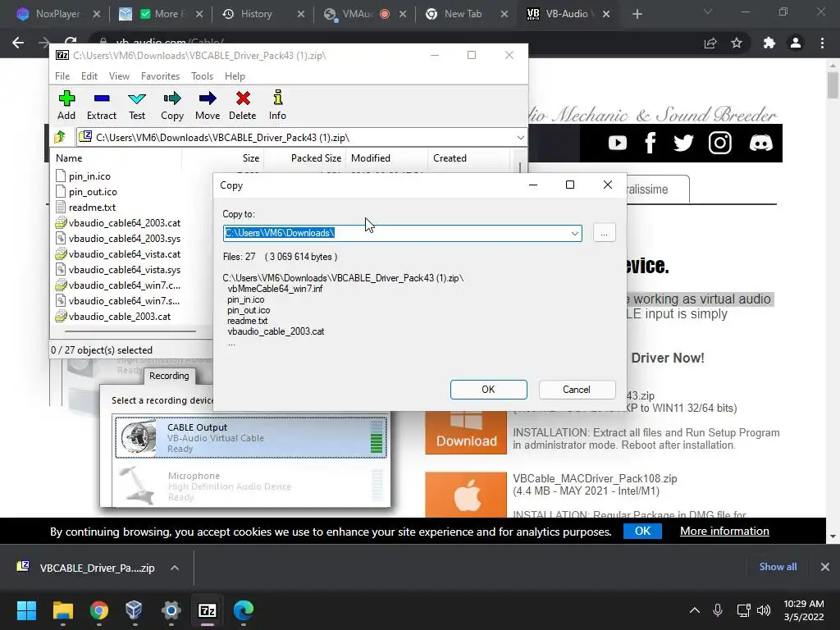Image resolution: width=840 pixels, height=630 pixels.
Task: Go up one folder level in 7-Zip
Action: pyautogui.click(x=60, y=137)
